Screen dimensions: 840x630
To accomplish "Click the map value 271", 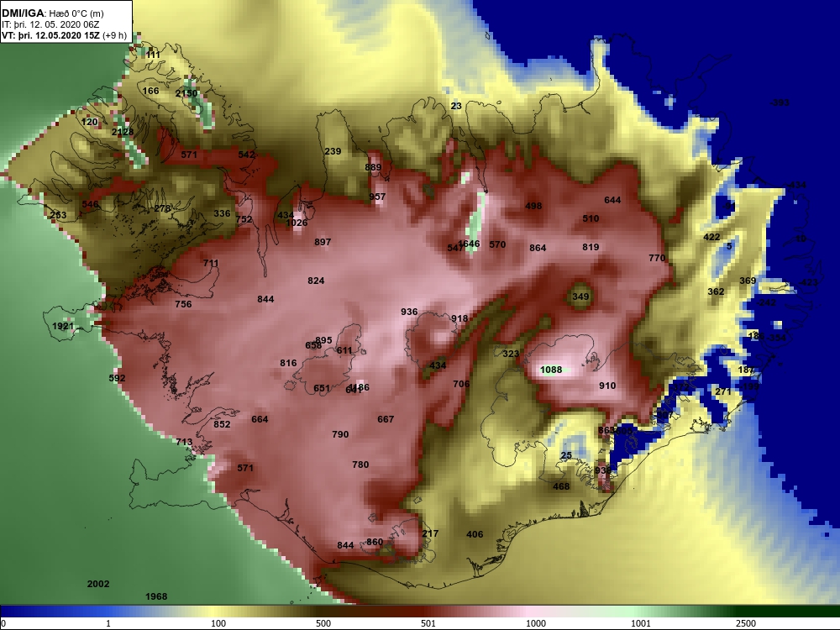I will (x=723, y=391).
